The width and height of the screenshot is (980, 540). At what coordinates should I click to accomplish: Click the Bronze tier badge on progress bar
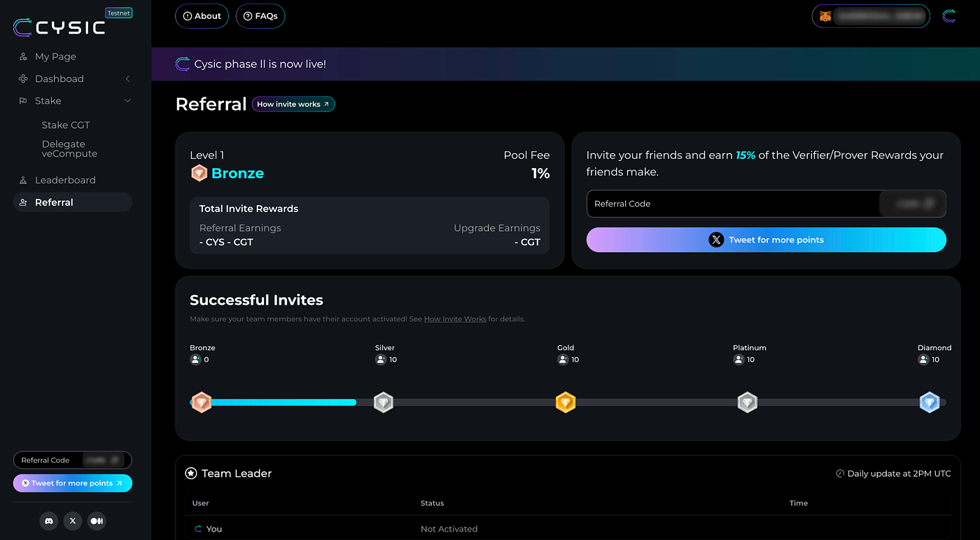pos(201,402)
